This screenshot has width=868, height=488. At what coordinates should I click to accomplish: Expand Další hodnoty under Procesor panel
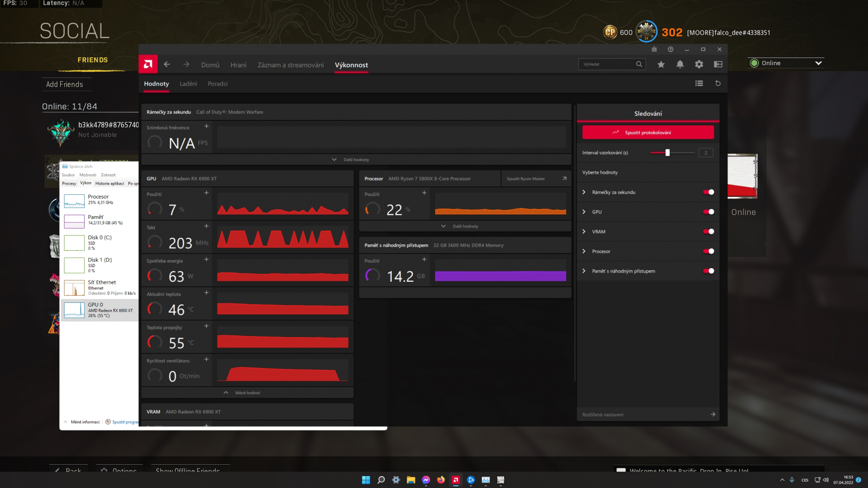click(465, 226)
